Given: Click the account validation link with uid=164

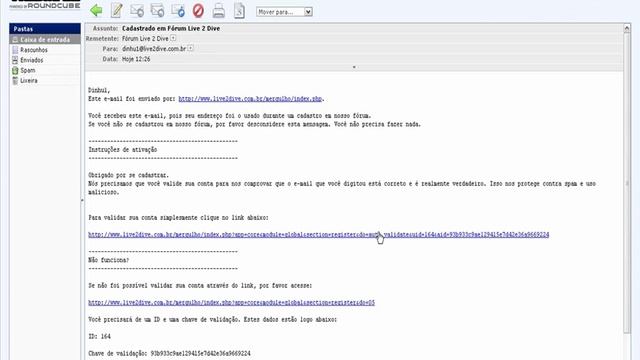Looking at the screenshot, I should point(318,235).
